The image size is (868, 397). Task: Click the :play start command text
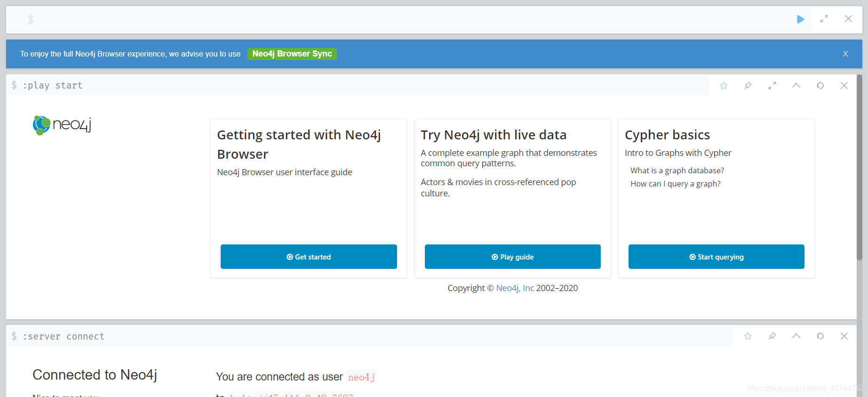[x=53, y=85]
